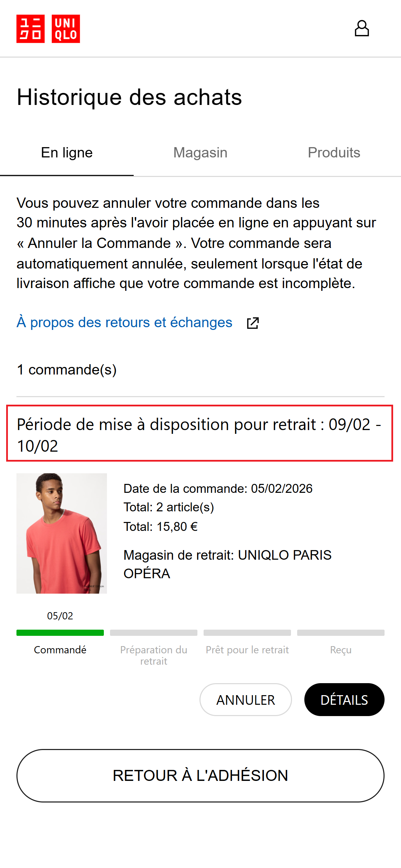Image resolution: width=401 pixels, height=868 pixels.
Task: Open the DÉTAILS button
Action: (344, 700)
